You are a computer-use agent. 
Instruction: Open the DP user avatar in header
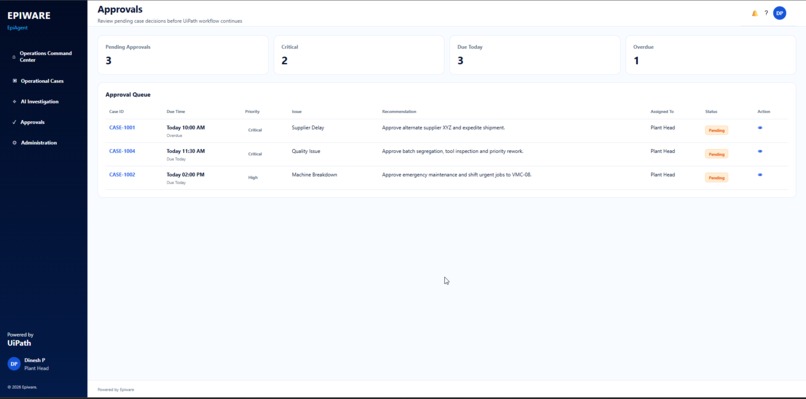(780, 13)
